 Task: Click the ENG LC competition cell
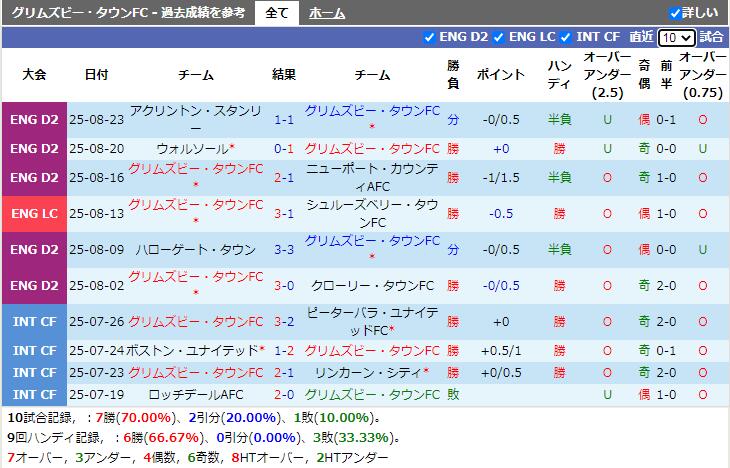click(x=34, y=214)
